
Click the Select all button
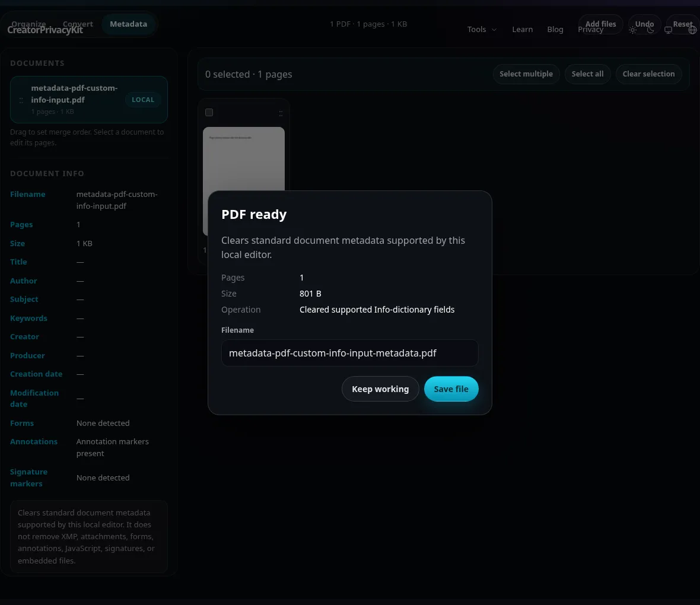pyautogui.click(x=587, y=74)
